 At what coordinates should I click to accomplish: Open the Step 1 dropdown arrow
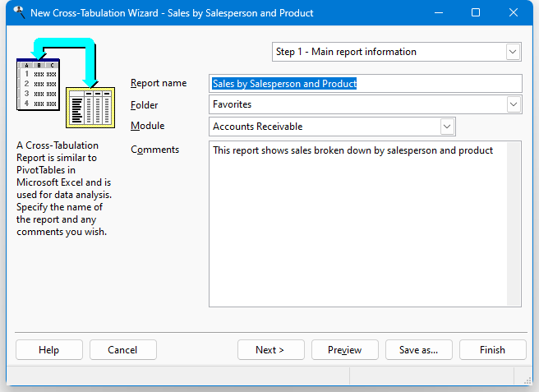tap(513, 52)
